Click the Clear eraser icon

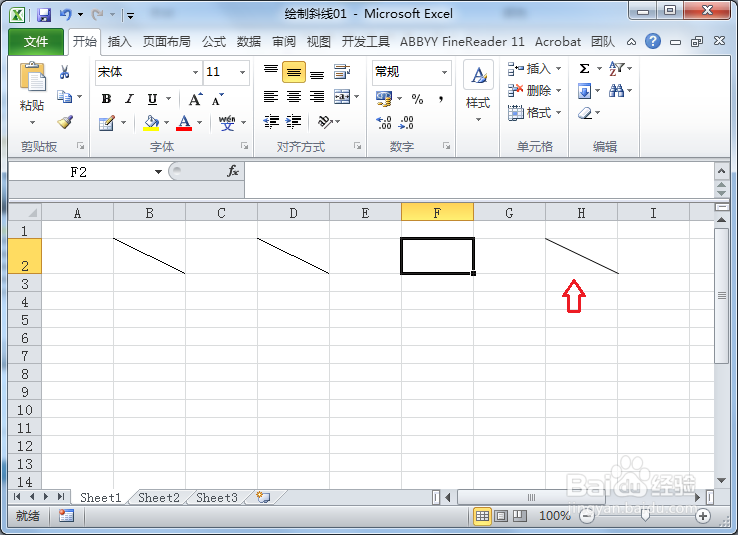pos(585,113)
